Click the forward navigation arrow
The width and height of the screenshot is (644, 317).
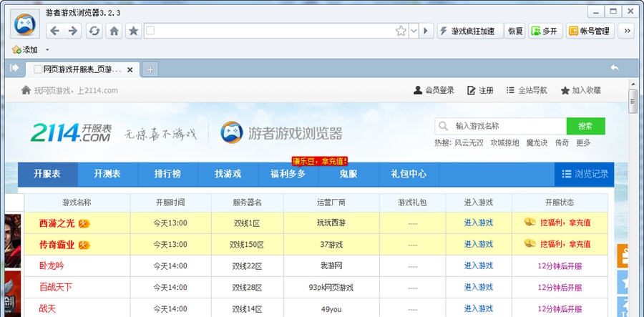pos(72,31)
